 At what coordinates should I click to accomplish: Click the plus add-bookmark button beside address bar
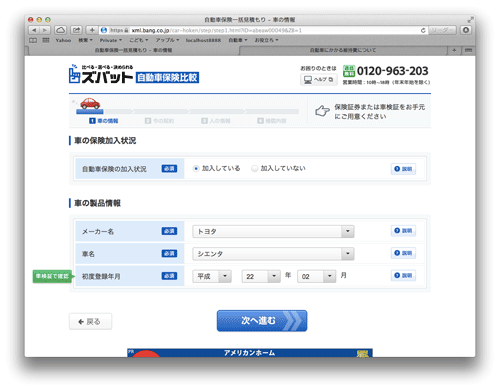pos(91,30)
